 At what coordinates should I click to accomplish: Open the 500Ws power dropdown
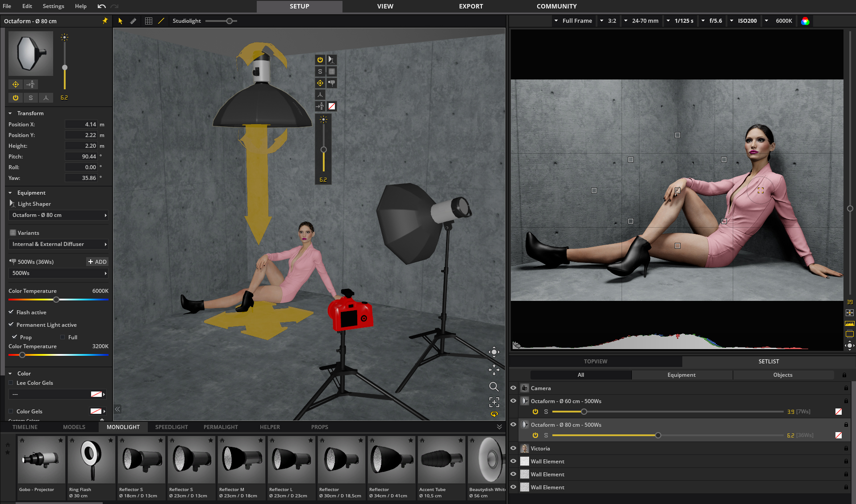(x=58, y=273)
